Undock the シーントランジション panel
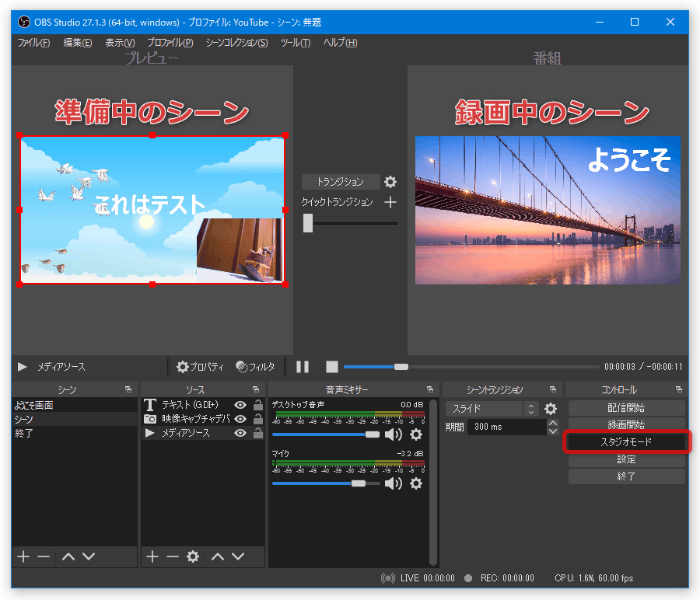The width and height of the screenshot is (700, 600). coord(553,389)
